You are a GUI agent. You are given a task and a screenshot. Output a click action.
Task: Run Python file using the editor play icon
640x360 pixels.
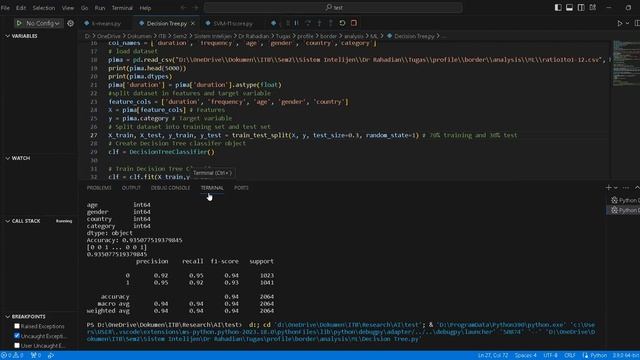620,24
